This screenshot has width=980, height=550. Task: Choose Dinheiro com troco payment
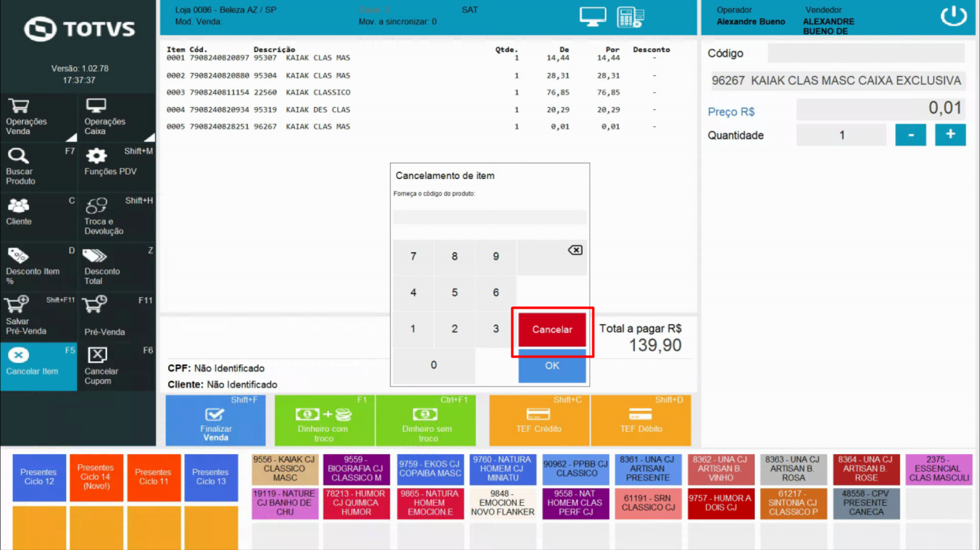point(324,421)
